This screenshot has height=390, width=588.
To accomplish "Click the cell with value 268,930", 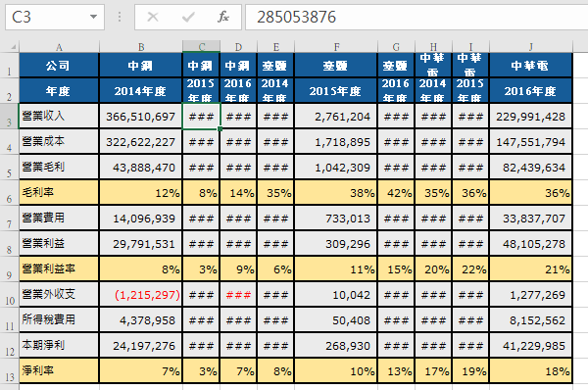I will click(x=335, y=346).
